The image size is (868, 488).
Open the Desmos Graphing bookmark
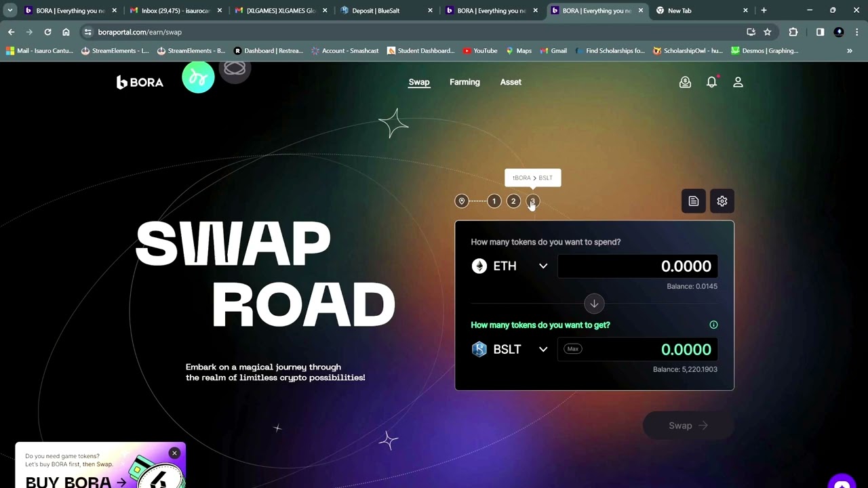(764, 51)
